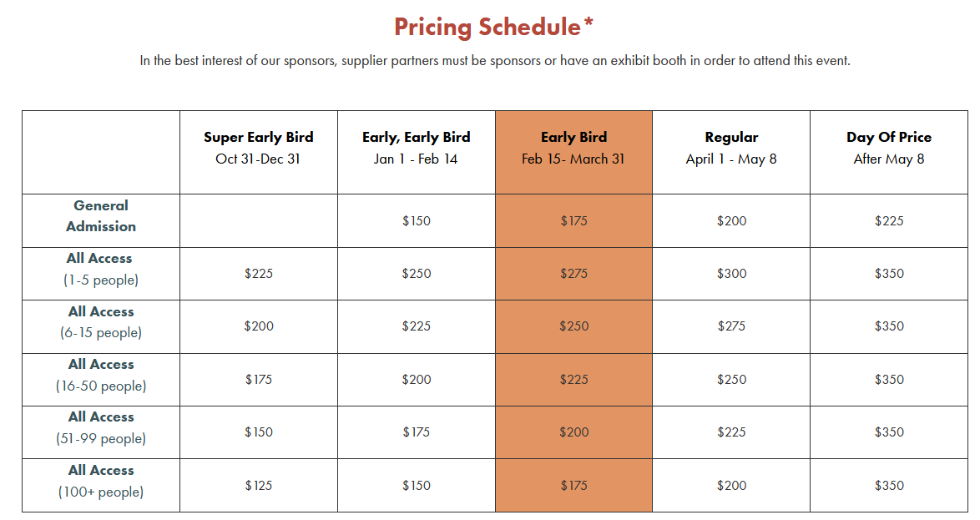This screenshot has width=980, height=520.
Task: Click General Admission Early Bird $175 price
Action: [573, 221]
